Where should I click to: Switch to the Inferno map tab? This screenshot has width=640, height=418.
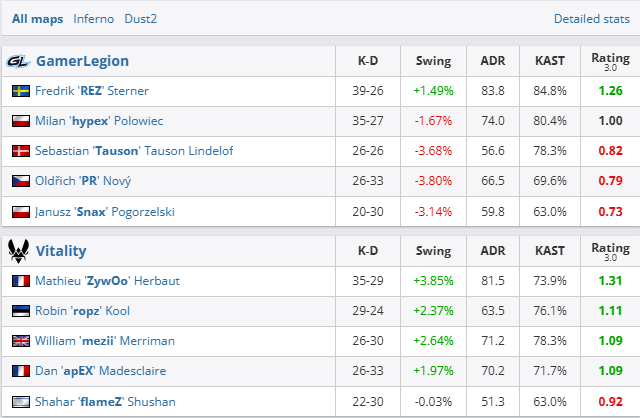pyautogui.click(x=93, y=18)
